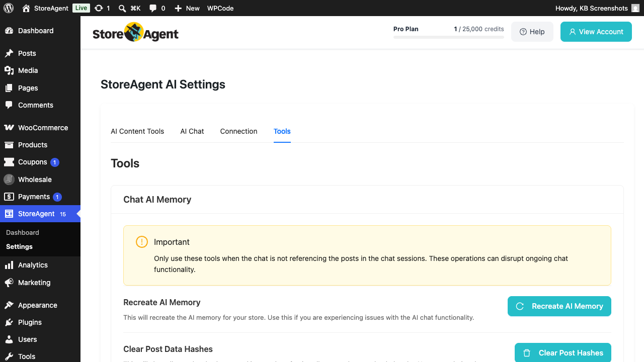
Task: Click the 'Recreate AI Memory' section title
Action: pos(162,302)
